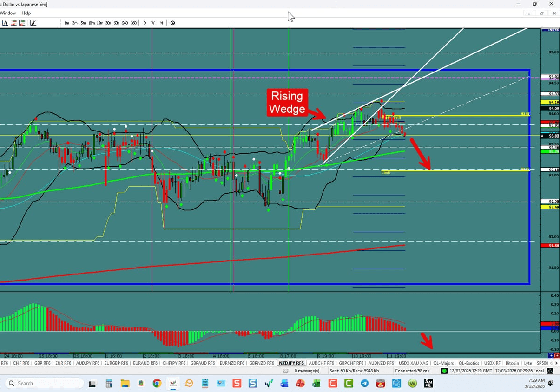Viewport: 560px width, 392px height.
Task: Enable the Weekly (W) timeframe
Action: click(x=153, y=23)
